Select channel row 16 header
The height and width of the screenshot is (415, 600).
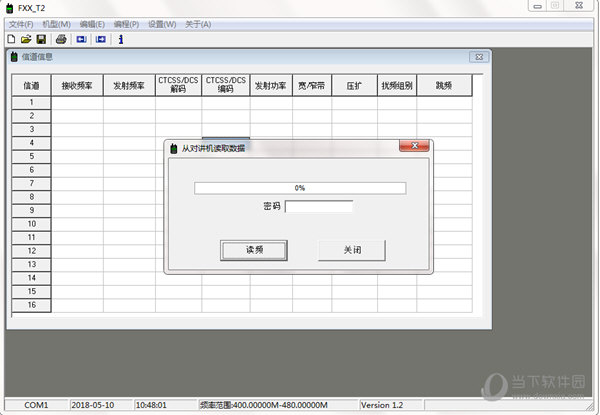coord(31,305)
